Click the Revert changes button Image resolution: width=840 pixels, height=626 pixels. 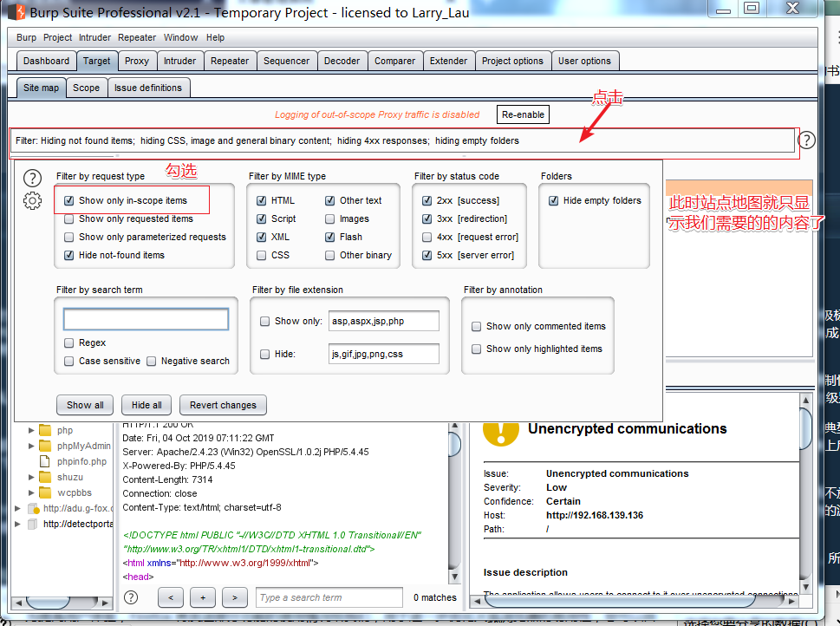tap(223, 405)
